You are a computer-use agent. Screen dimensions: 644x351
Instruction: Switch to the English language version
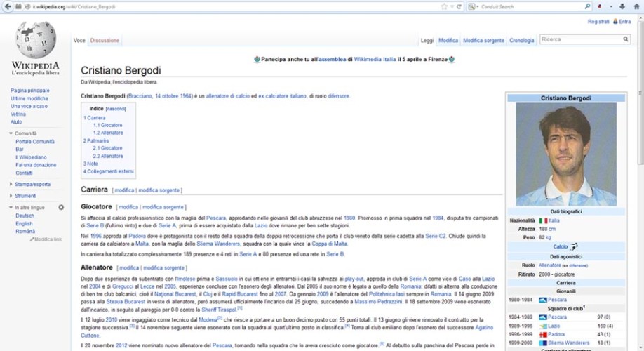tap(24, 224)
